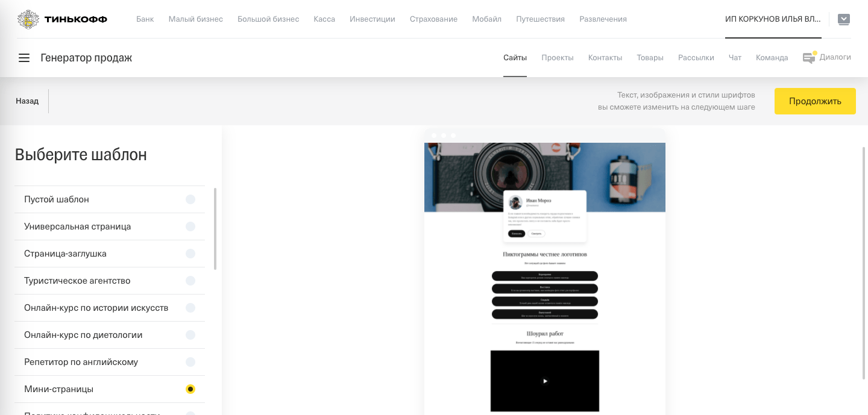Select Онлайн-курс по истории искусств radio

pyautogui.click(x=190, y=308)
